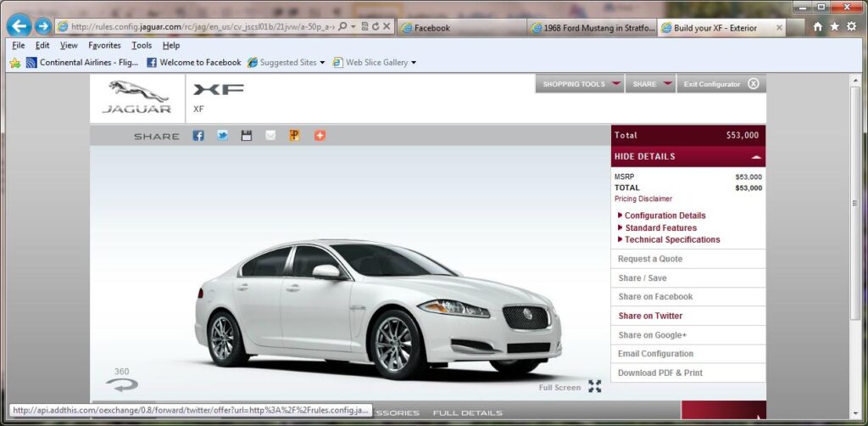Click the white Jaguar XF car image
This screenshot has height=426, width=868.
[378, 309]
